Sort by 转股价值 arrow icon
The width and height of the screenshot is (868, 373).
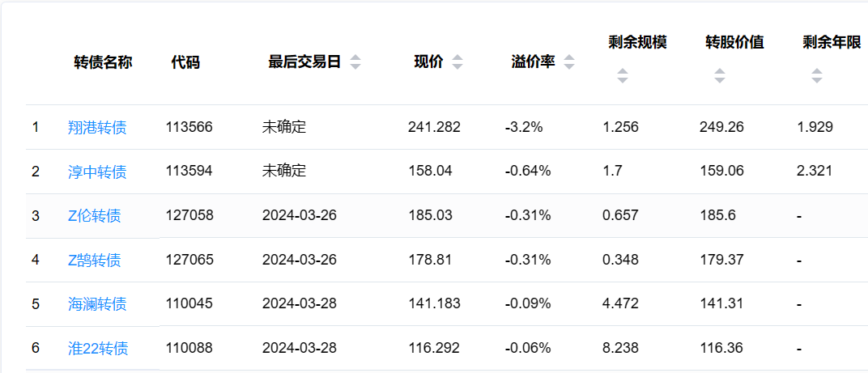[719, 76]
